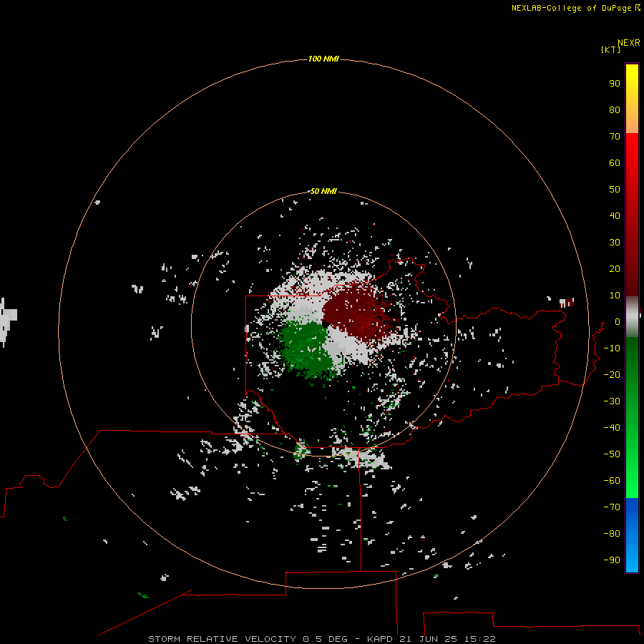
Task: Click the Storm Relative Velocity caption text
Action: point(321,639)
